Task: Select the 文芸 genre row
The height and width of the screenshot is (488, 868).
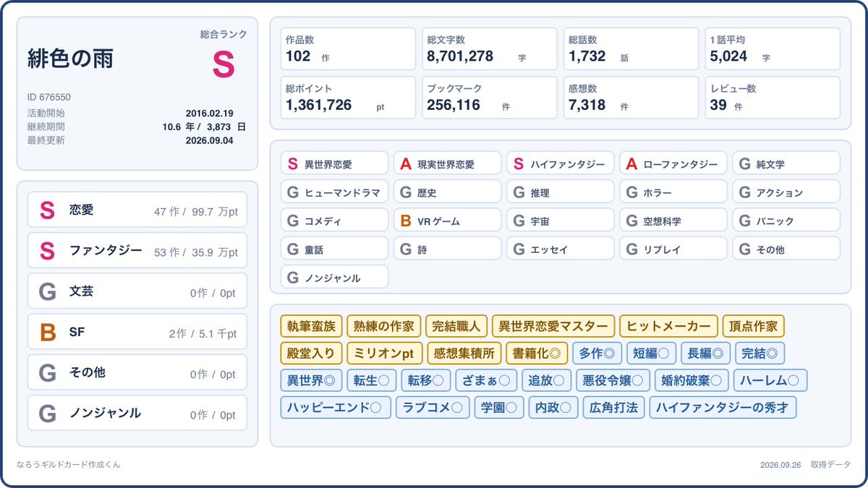Action: point(137,291)
